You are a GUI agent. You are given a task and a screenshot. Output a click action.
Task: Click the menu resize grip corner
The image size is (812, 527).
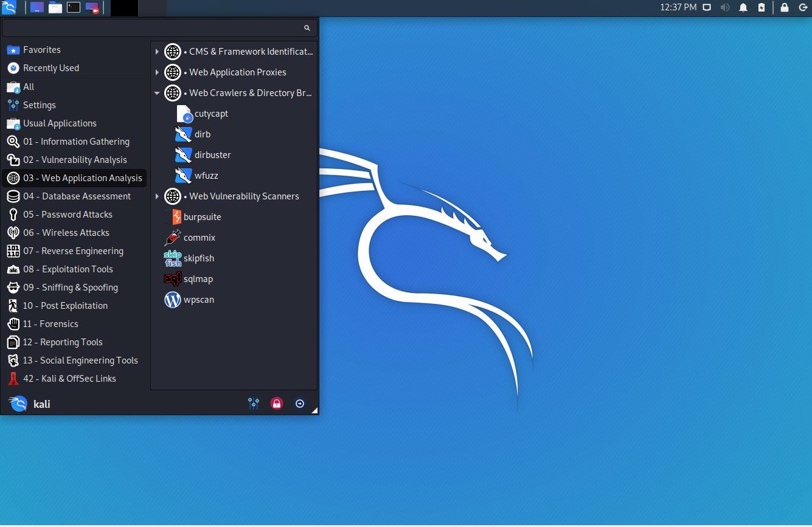[x=314, y=412]
